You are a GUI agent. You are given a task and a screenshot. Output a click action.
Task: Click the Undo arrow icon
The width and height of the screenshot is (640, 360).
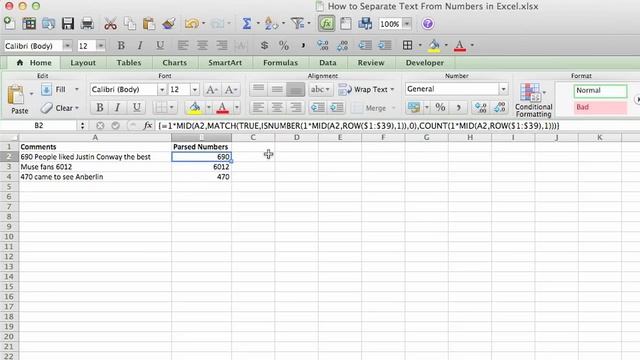(191, 24)
